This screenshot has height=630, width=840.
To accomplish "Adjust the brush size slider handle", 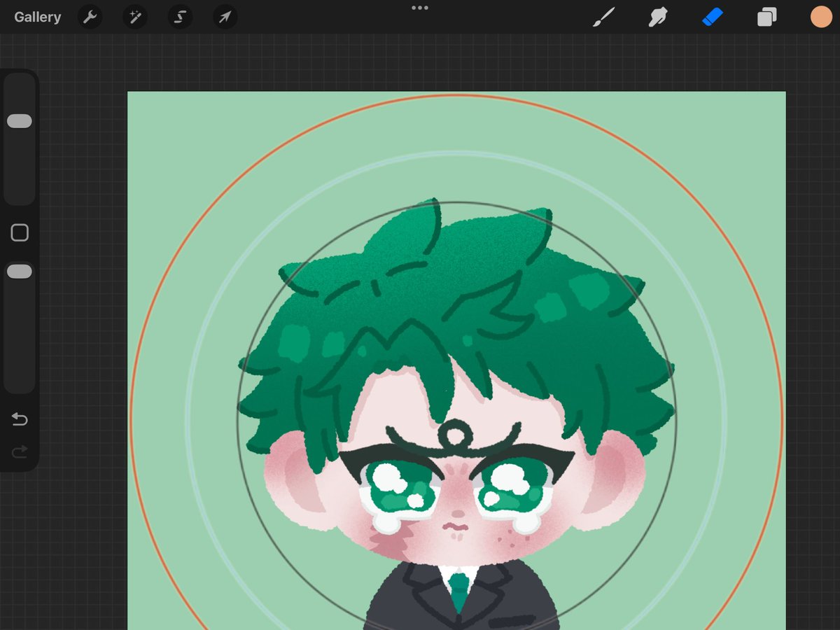I will pyautogui.click(x=20, y=121).
